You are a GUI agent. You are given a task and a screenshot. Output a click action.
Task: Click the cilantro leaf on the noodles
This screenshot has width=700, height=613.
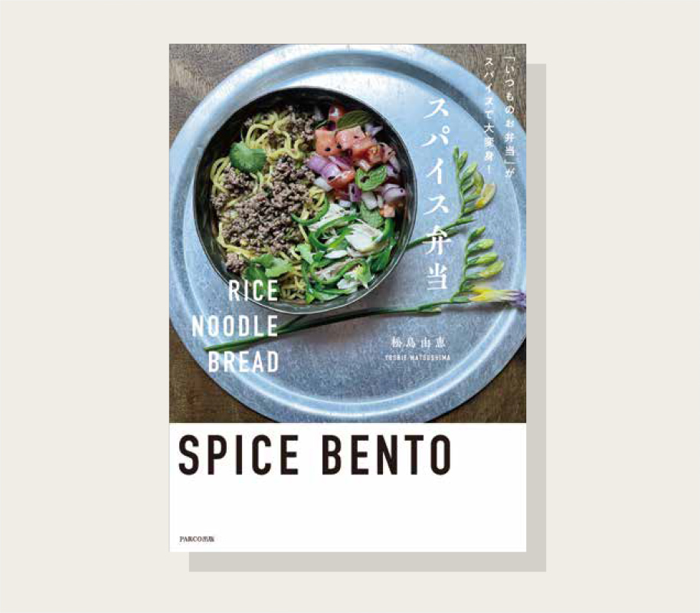248,157
